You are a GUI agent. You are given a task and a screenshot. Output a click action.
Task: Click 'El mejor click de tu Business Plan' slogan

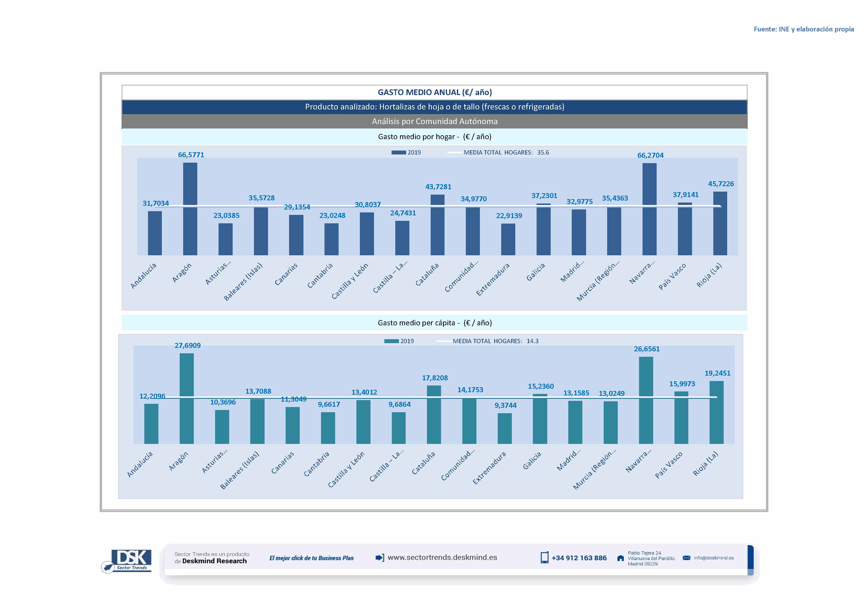click(311, 558)
